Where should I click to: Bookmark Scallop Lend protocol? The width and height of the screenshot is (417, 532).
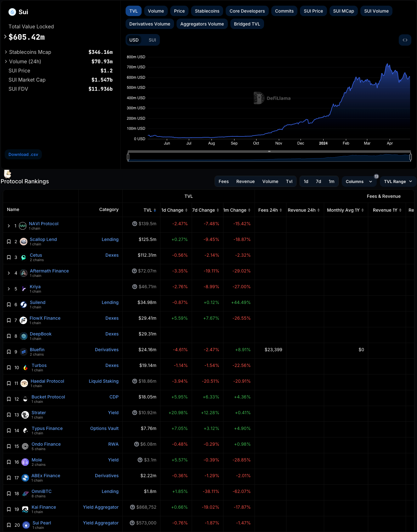[x=9, y=242]
